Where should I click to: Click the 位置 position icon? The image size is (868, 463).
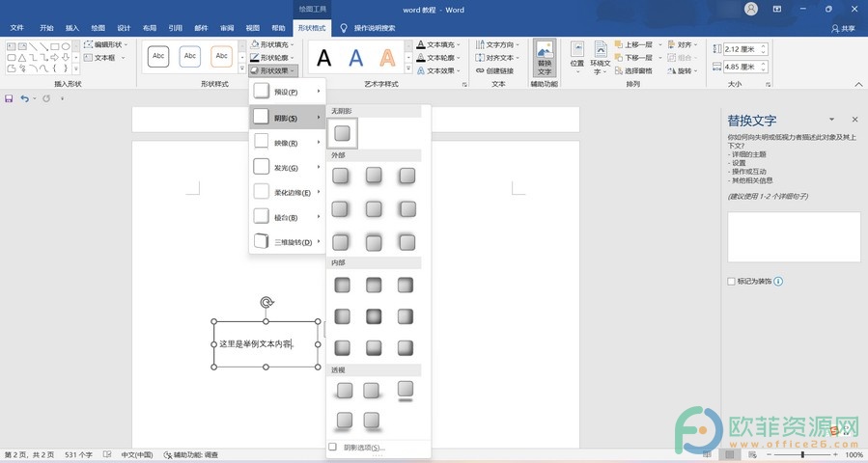tap(576, 49)
